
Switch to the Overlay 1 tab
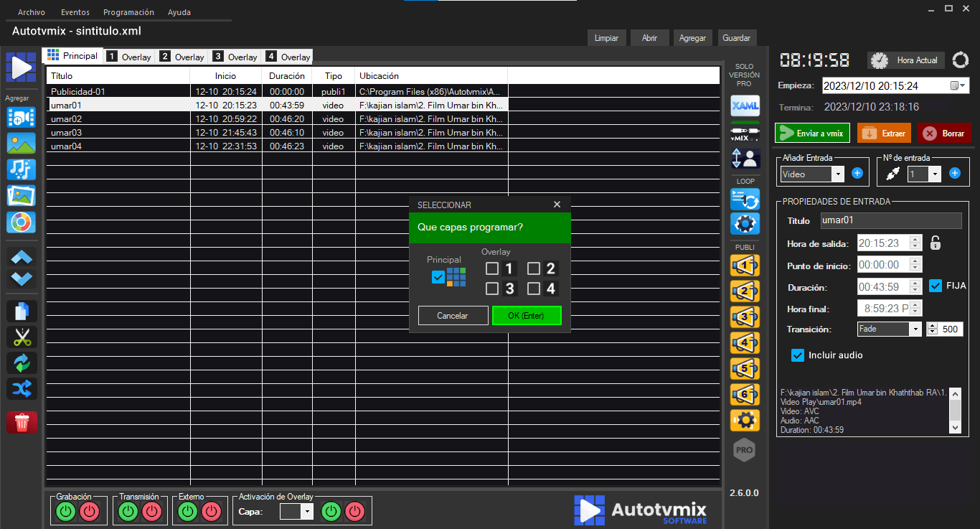click(x=129, y=57)
